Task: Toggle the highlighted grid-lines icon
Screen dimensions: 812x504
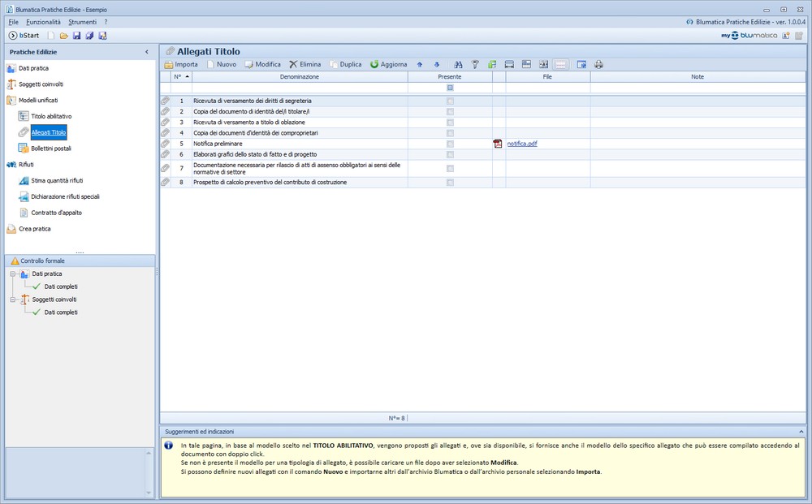Action: [x=560, y=65]
